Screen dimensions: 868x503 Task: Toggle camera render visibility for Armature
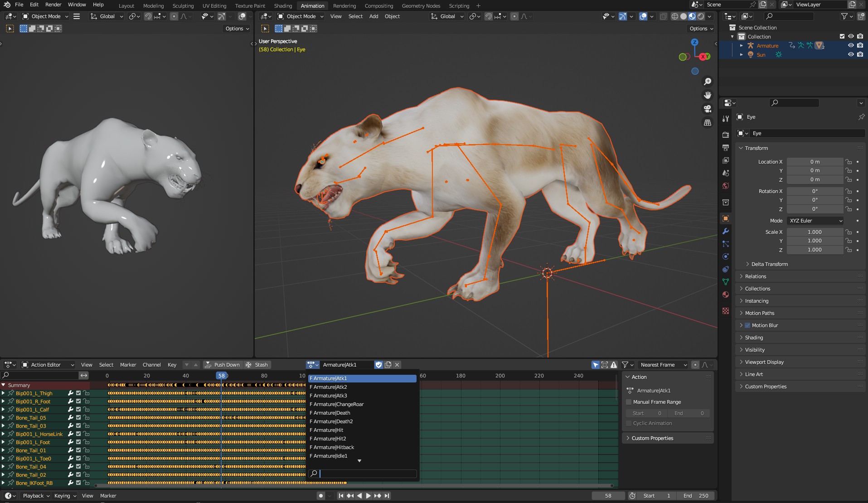[x=860, y=45]
